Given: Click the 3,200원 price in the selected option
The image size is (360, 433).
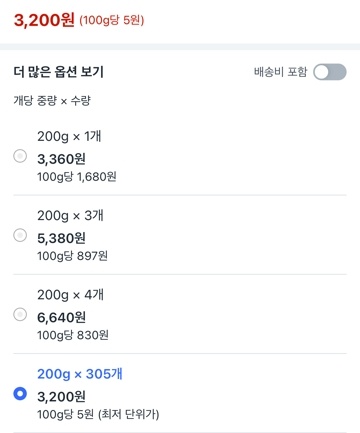Looking at the screenshot, I should click(61, 397).
